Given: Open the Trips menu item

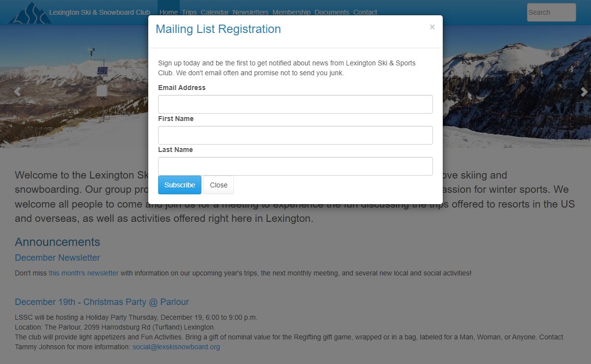Looking at the screenshot, I should (189, 12).
